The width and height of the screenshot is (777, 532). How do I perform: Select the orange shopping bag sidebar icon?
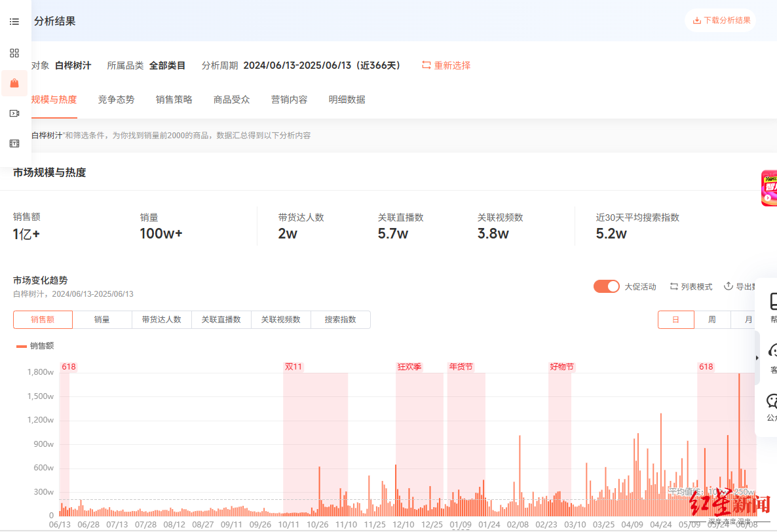pos(14,83)
